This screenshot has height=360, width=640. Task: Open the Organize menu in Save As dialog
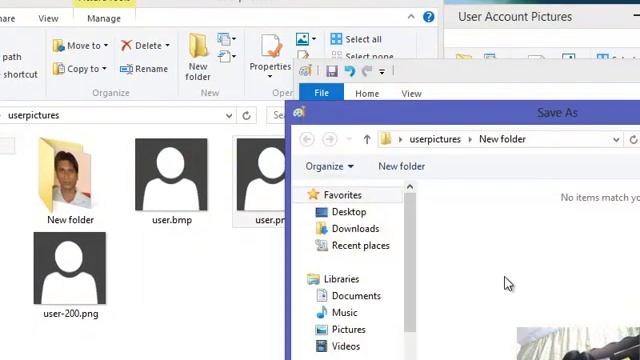point(329,166)
